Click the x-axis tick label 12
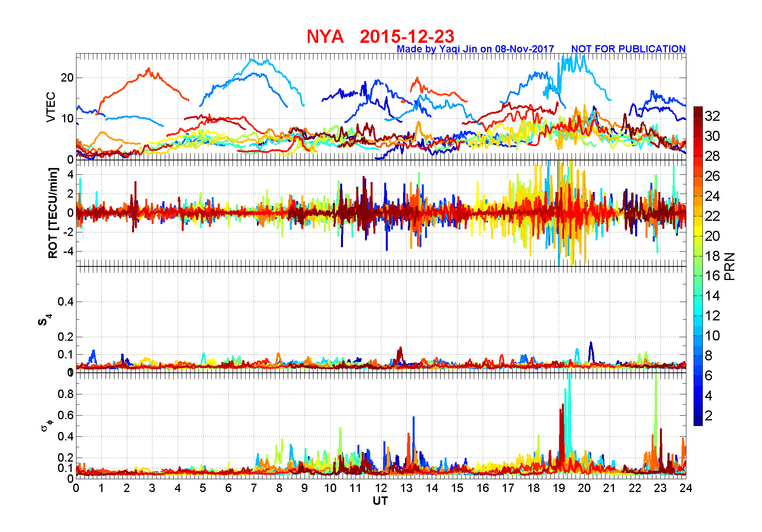Screen dimensions: 762x532 (x=381, y=488)
